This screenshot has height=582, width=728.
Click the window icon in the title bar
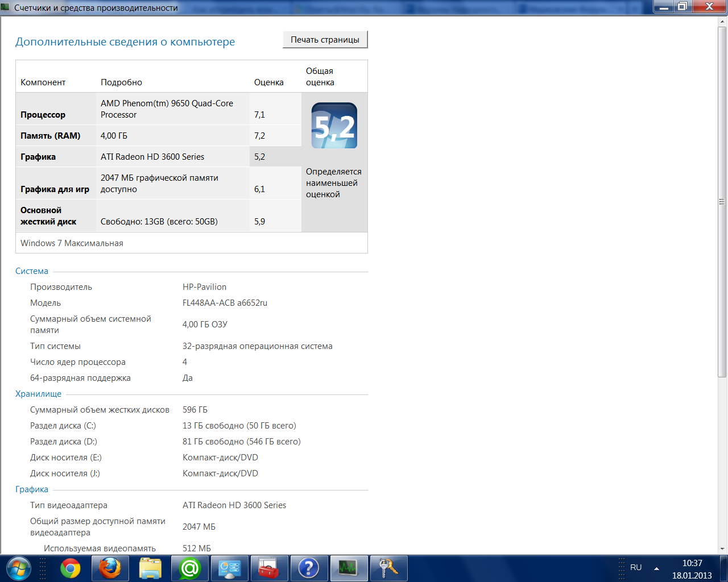pyautogui.click(x=6, y=7)
